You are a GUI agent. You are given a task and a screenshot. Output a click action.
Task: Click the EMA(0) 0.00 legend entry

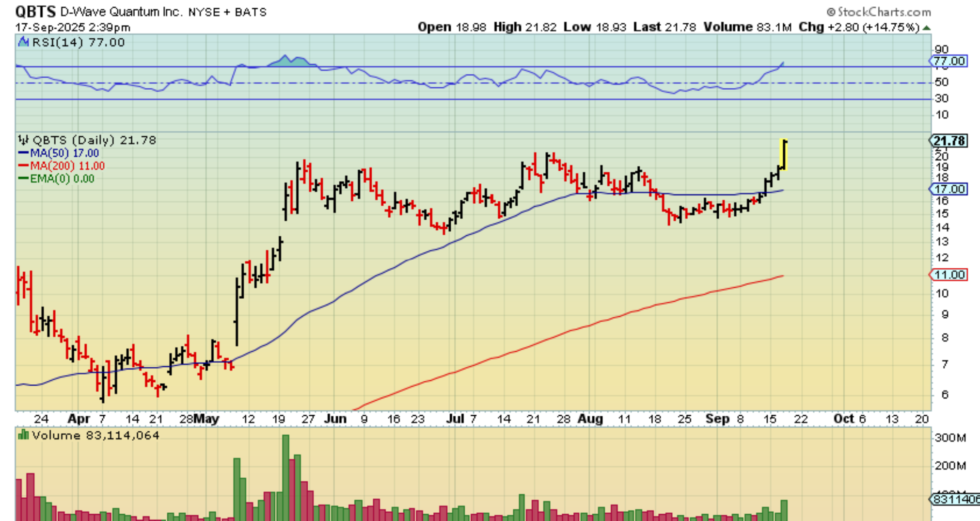[56, 179]
